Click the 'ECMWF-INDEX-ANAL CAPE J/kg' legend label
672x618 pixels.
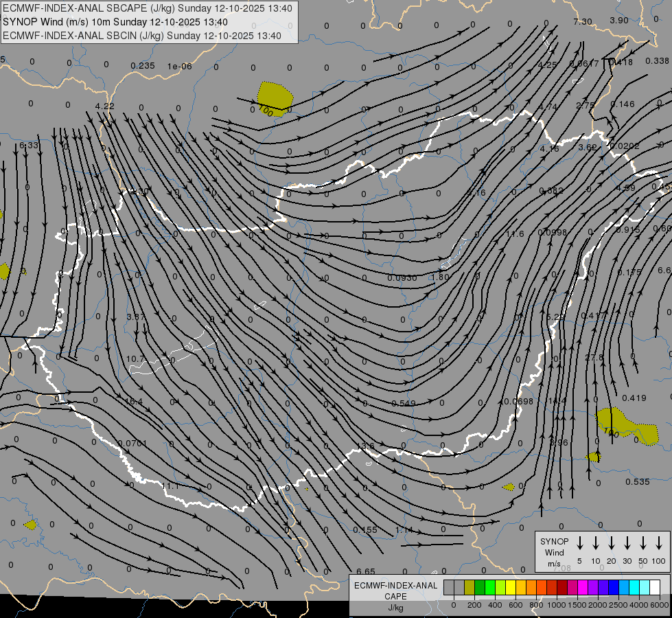click(x=395, y=596)
